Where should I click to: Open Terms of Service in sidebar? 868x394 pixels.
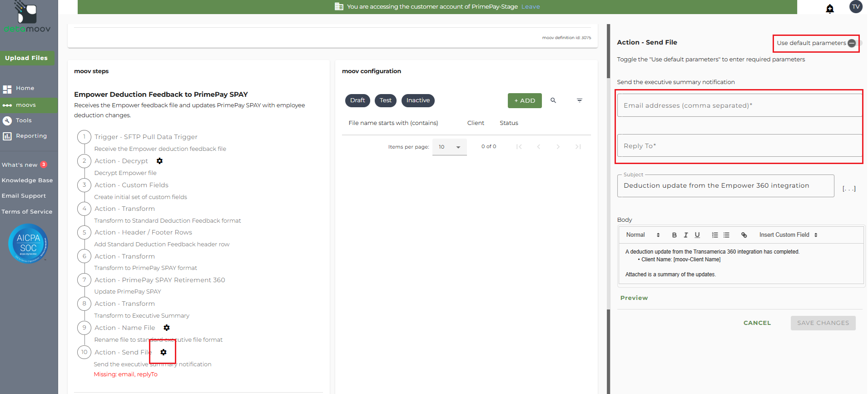pos(27,212)
